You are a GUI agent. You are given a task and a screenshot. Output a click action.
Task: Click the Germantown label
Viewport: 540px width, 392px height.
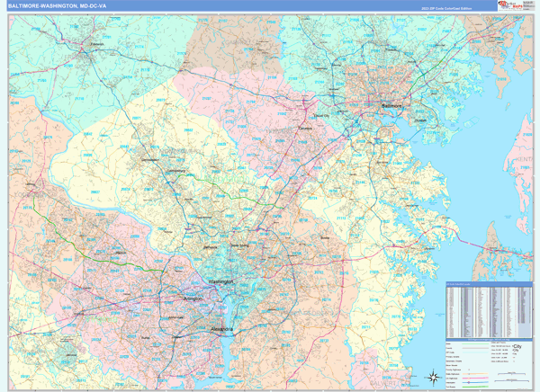150,160
